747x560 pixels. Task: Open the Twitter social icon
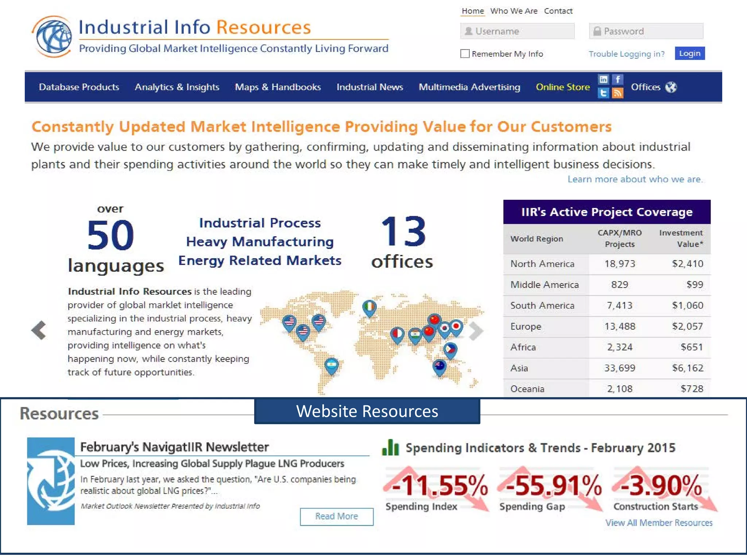(603, 93)
